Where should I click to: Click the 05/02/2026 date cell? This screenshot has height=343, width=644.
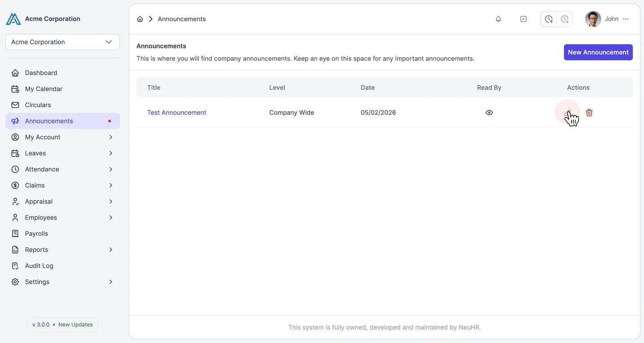tap(378, 113)
